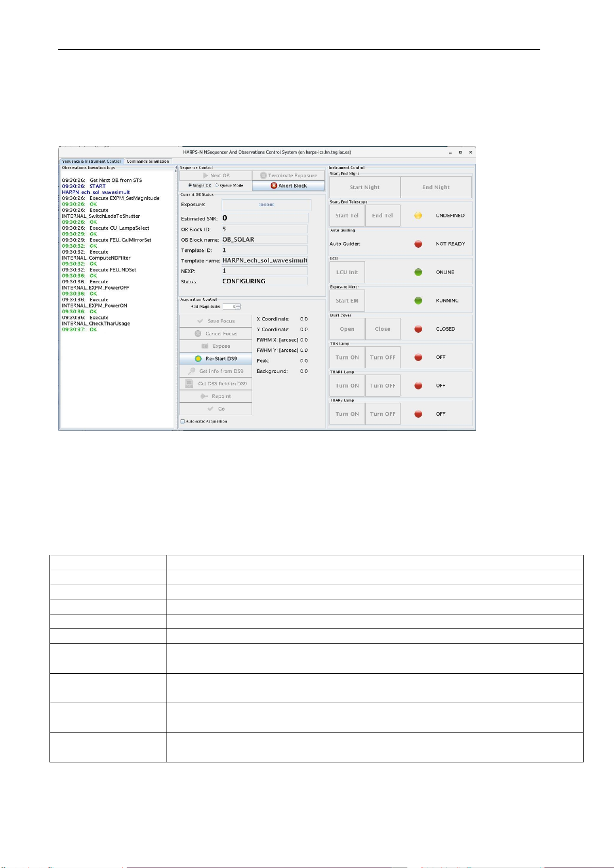Click the yellow UNDEFINED telescope status light

click(x=418, y=216)
